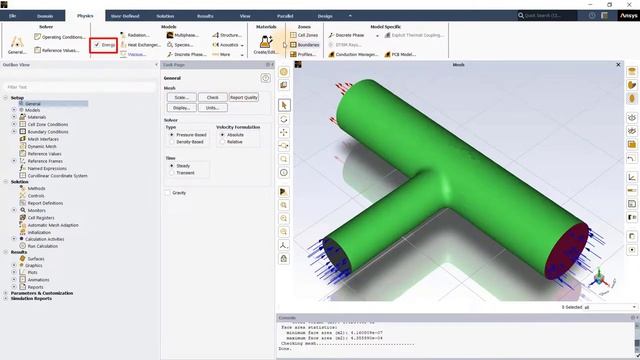This screenshot has height=360, width=640.
Task: Open selection filter dropdown below viewport
Action: click(634, 307)
